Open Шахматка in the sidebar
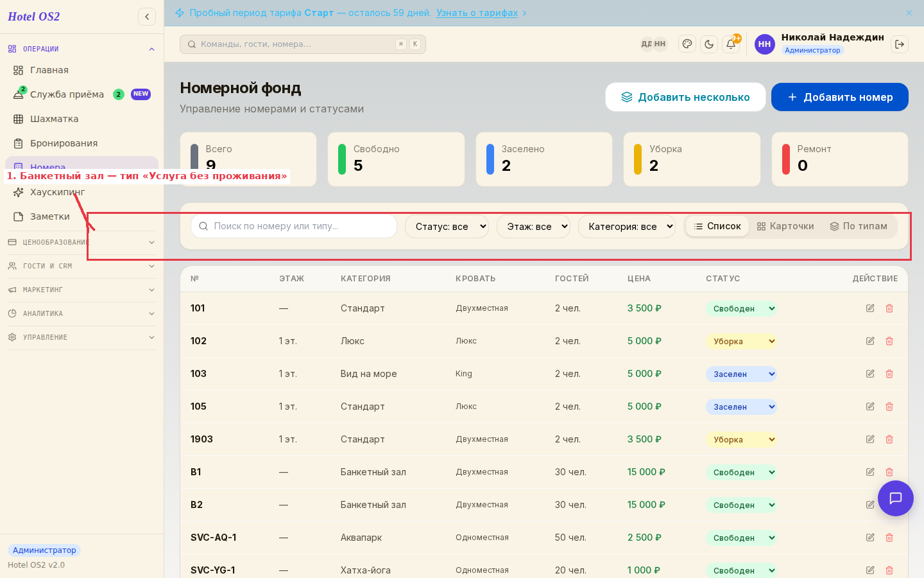The height and width of the screenshot is (578, 924). pyautogui.click(x=55, y=119)
